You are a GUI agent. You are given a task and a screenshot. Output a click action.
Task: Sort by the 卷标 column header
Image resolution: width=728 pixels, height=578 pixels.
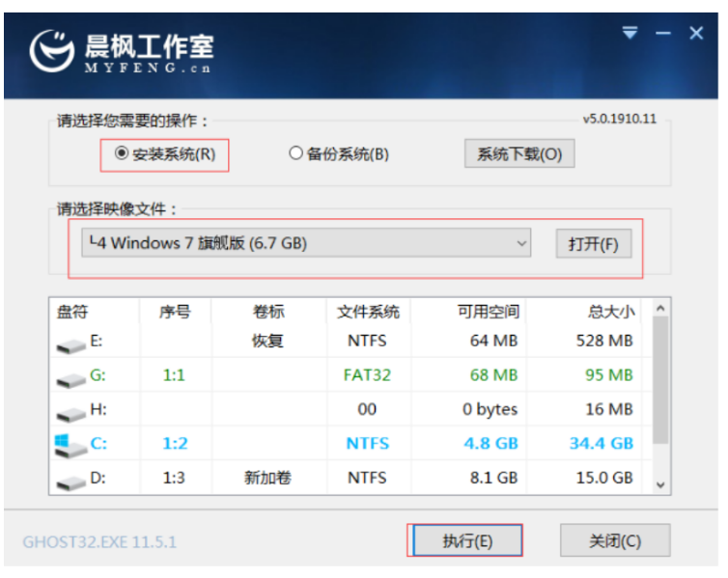(x=268, y=312)
